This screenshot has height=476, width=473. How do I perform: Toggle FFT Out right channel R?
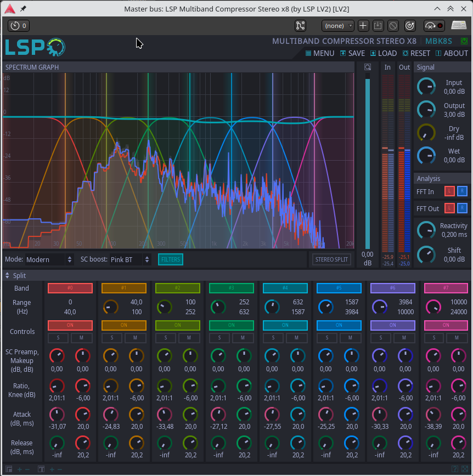coord(462,208)
